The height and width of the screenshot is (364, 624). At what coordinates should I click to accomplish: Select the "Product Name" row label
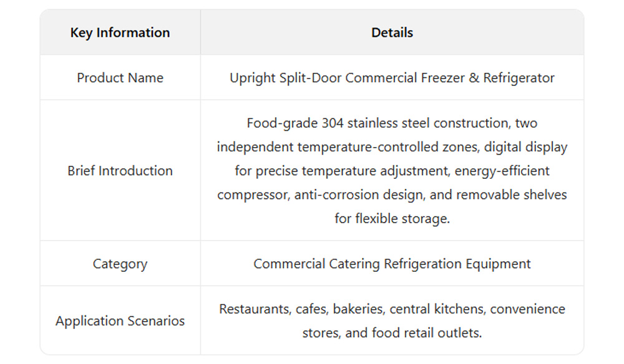point(120,78)
